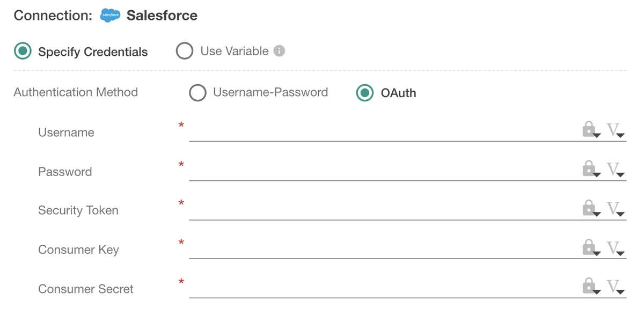
Task: Click the lock icon in Username row
Action: 590,130
